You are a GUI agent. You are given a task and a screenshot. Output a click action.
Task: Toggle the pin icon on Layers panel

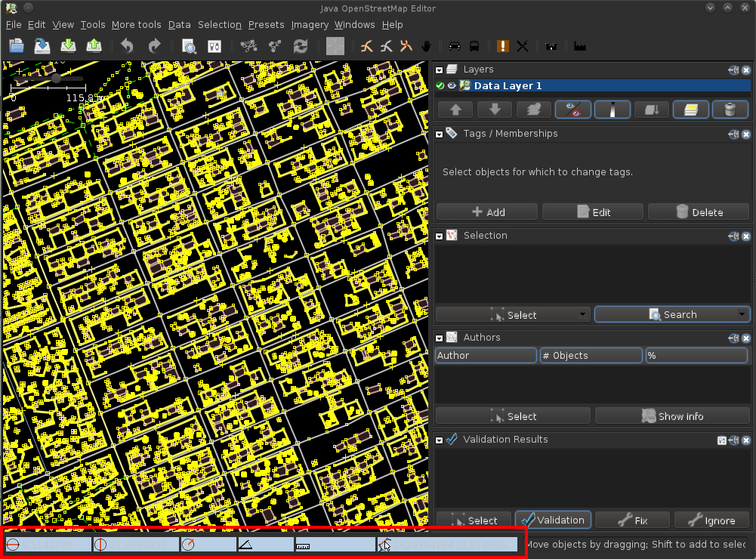(x=733, y=70)
